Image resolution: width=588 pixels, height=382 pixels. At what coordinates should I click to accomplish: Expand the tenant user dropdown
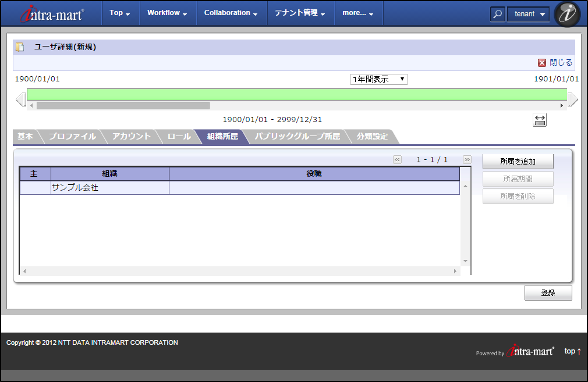(x=528, y=15)
